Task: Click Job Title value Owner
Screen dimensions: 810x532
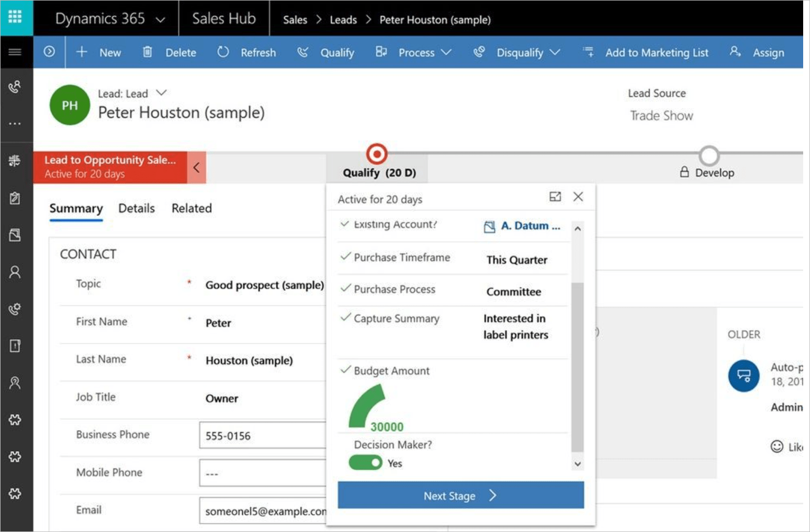Action: (x=222, y=398)
